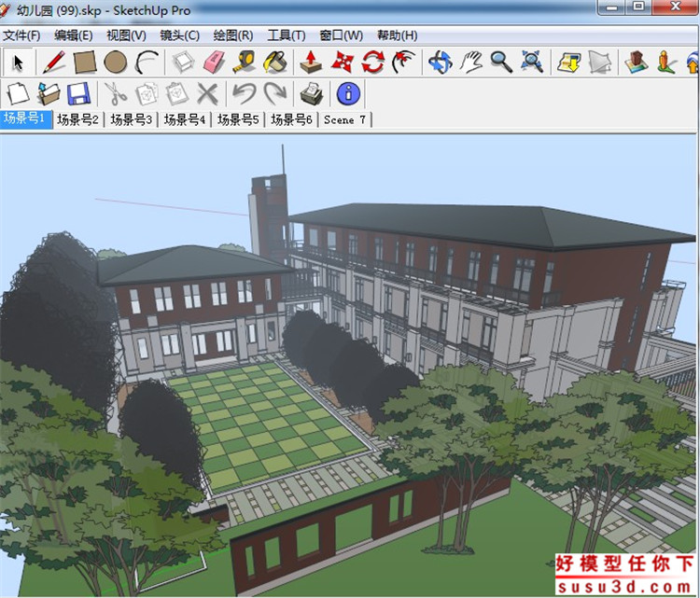Screen dimensions: 700x598
Task: Open the 窗口(W) menu
Action: click(x=341, y=35)
